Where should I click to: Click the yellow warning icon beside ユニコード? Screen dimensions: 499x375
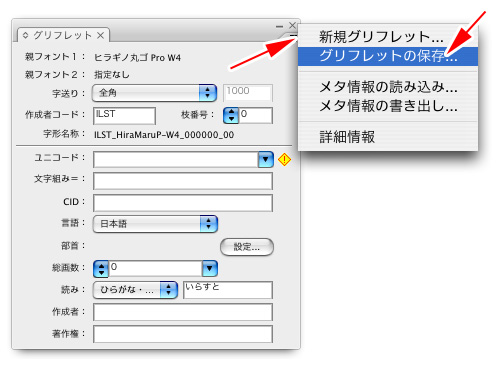(284, 160)
